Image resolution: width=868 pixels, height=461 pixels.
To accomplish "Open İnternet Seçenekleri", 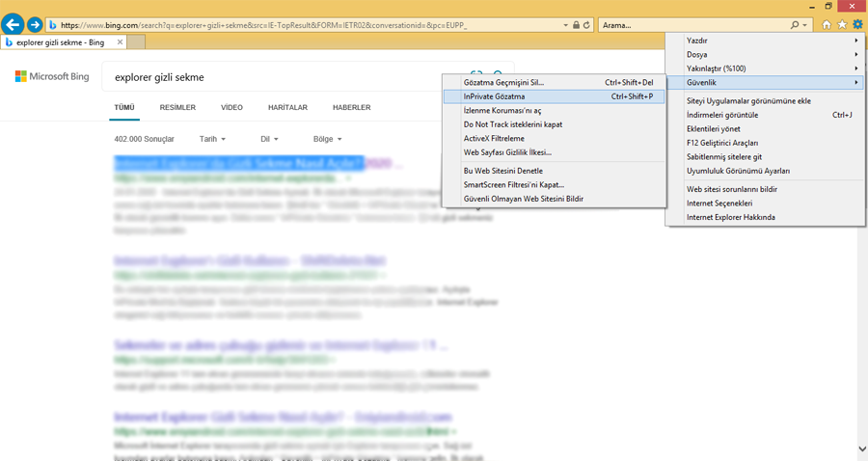I will coord(766,203).
